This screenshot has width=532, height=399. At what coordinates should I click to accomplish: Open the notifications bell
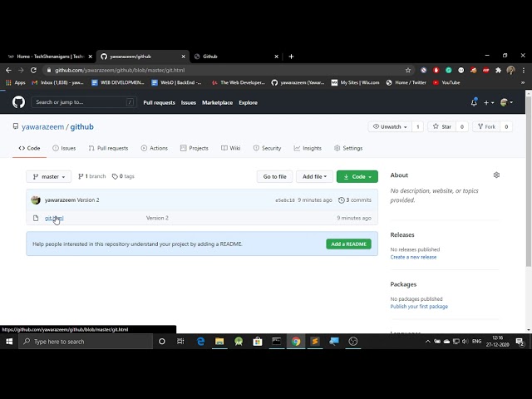474,102
